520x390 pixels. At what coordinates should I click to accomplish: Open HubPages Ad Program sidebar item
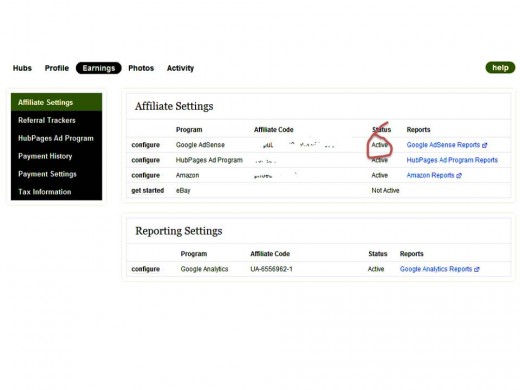56,138
